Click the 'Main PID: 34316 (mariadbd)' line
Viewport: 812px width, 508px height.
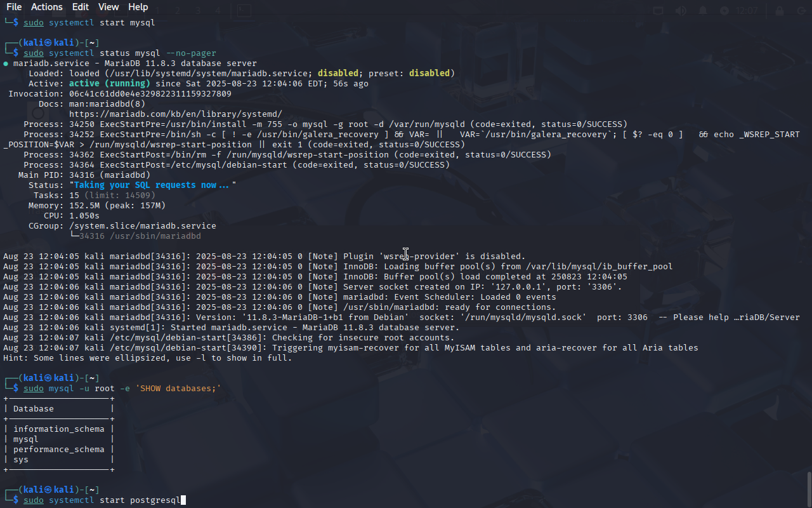pos(84,175)
